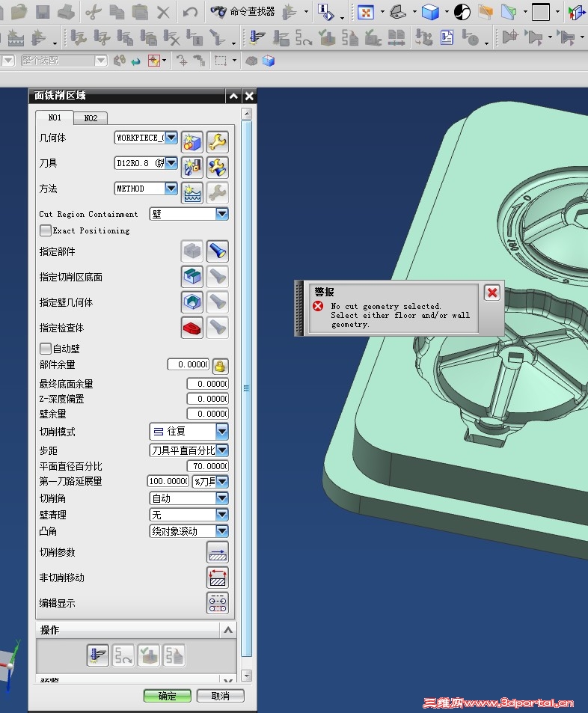Switch to the NO2 tab
Viewport: 588px width, 713px height.
tap(91, 118)
